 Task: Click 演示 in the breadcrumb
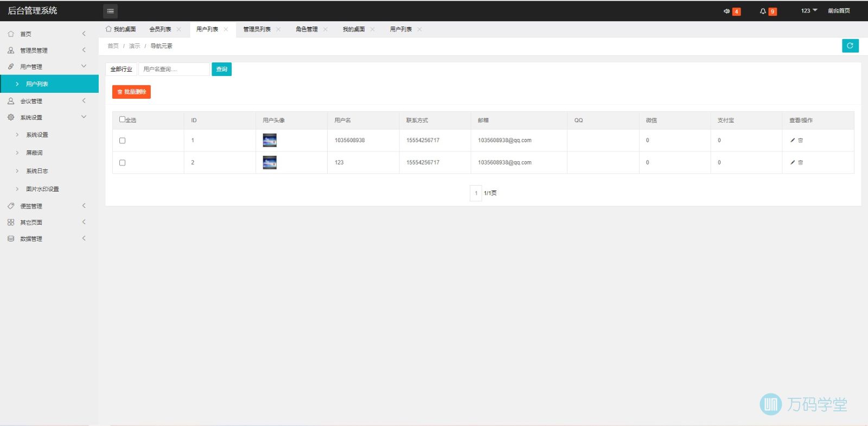134,46
